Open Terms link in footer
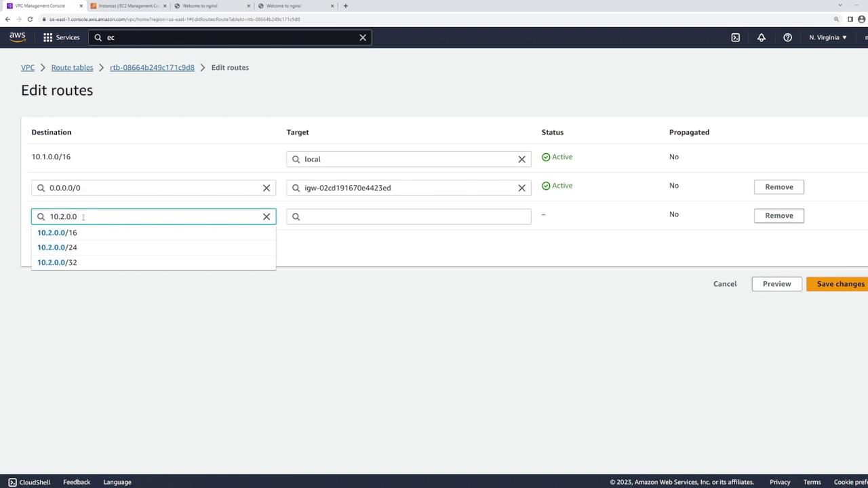Image resolution: width=868 pixels, height=488 pixels. pyautogui.click(x=812, y=482)
